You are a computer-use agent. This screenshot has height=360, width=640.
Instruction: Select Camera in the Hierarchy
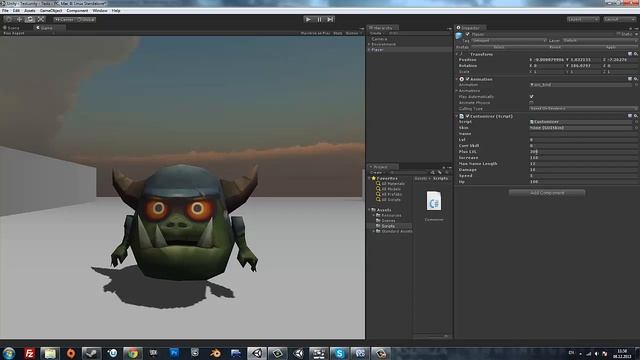click(379, 39)
